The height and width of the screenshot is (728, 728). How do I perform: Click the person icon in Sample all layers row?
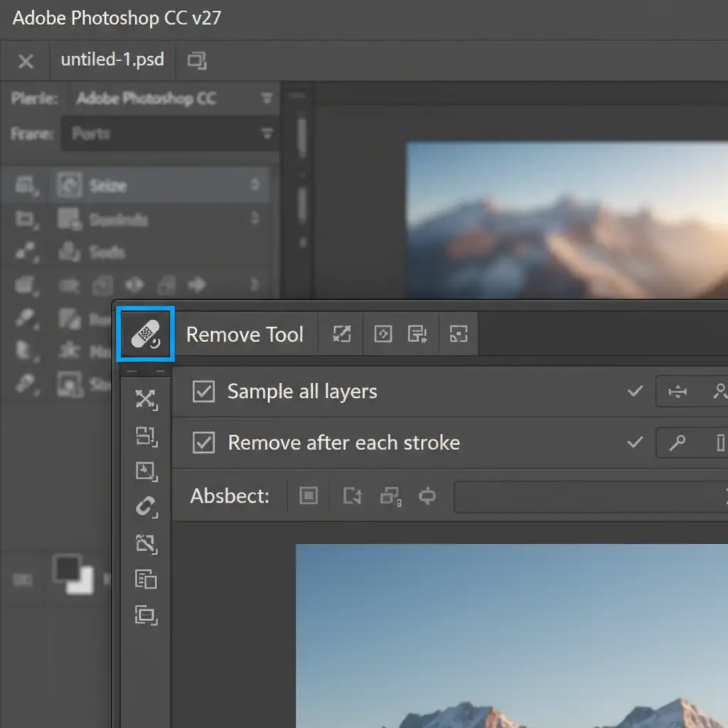click(x=719, y=392)
